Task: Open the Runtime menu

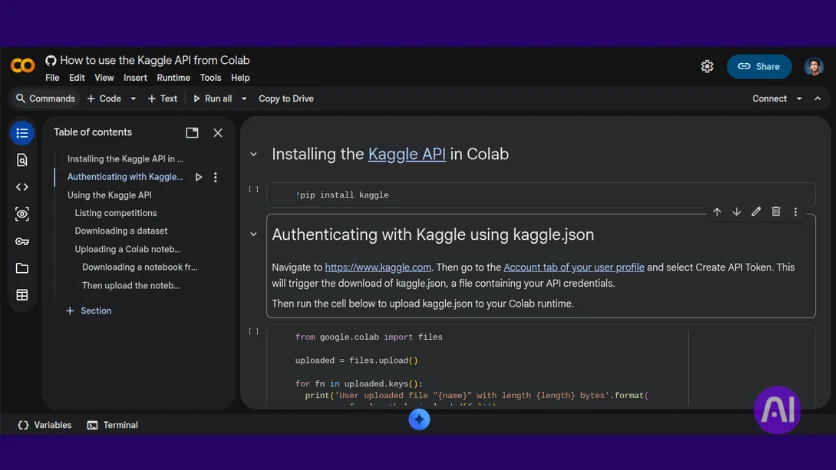Action: 173,78
